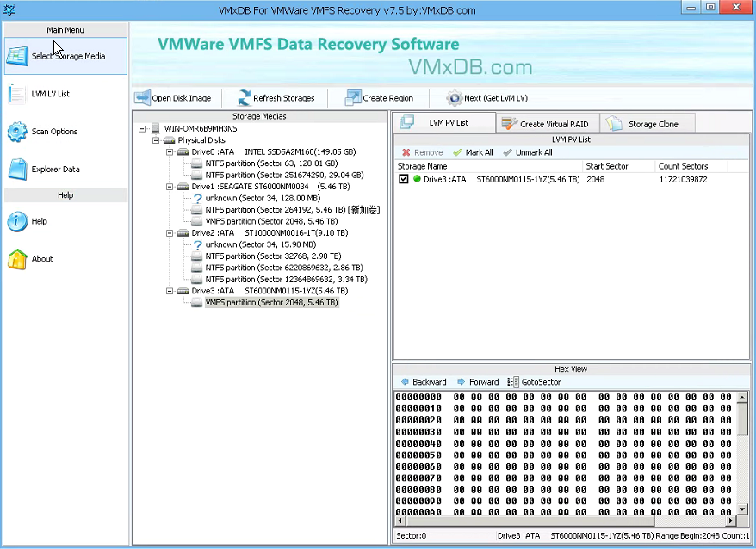Collapse the Physical Disks node
This screenshot has width=756, height=549.
[x=155, y=140]
